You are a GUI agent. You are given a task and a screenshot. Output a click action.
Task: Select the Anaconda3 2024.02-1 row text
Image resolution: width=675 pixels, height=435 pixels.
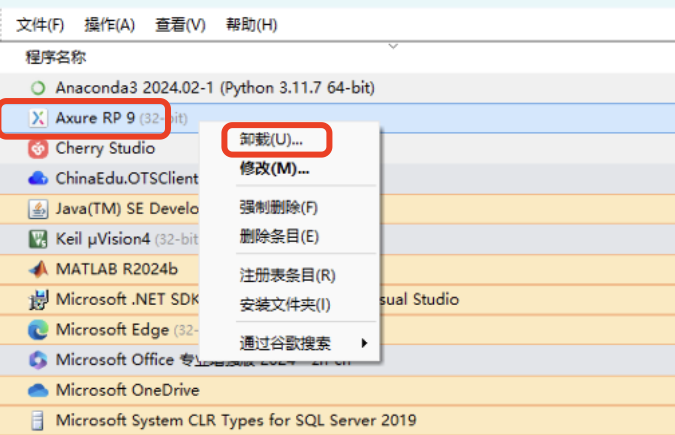(215, 88)
